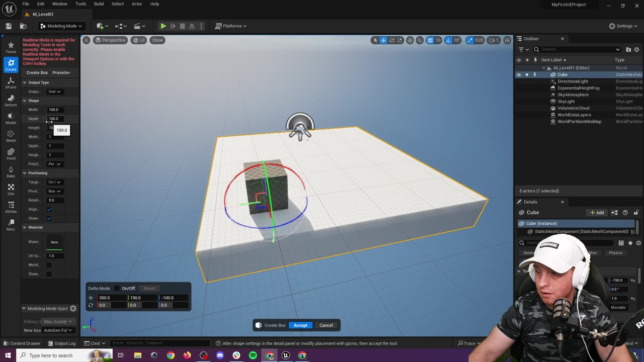Image resolution: width=644 pixels, height=362 pixels.
Task: Cancel the Create Box tool
Action: coord(326,325)
